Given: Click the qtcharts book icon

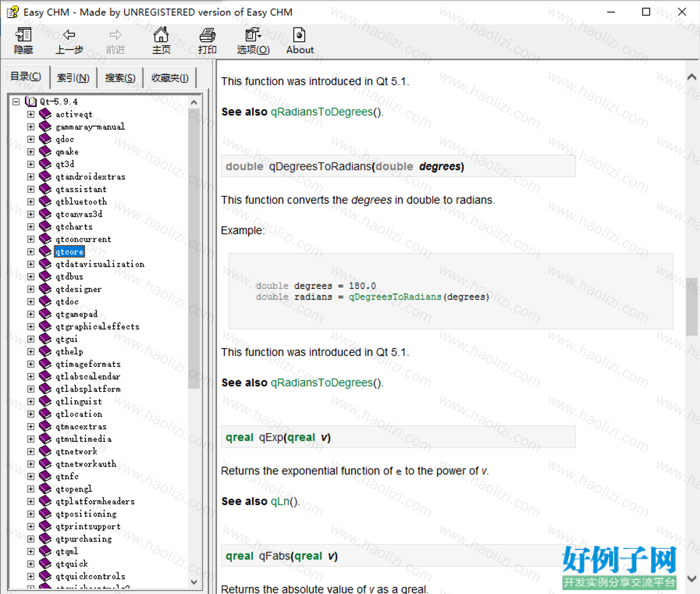Looking at the screenshot, I should pyautogui.click(x=45, y=226).
